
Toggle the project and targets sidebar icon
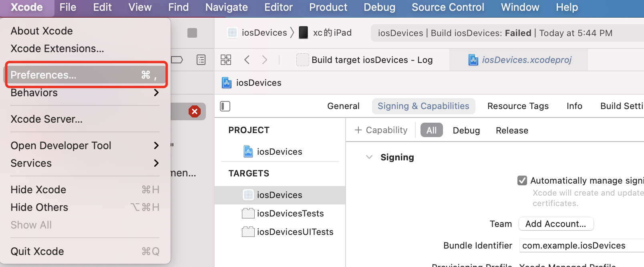225,106
